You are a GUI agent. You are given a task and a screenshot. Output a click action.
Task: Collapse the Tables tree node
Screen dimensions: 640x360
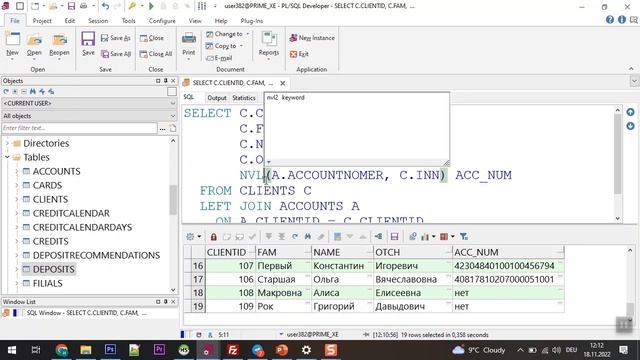tap(7, 157)
